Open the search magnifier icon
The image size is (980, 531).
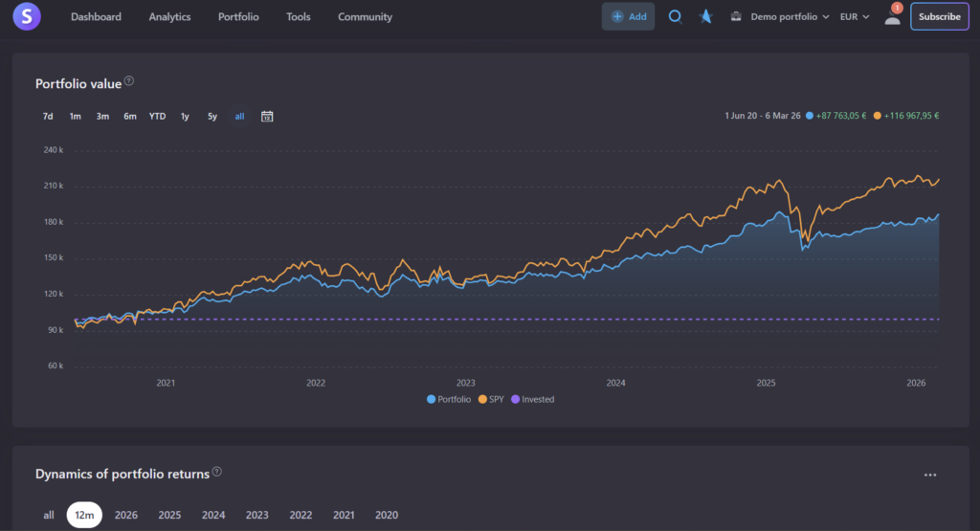pos(675,16)
